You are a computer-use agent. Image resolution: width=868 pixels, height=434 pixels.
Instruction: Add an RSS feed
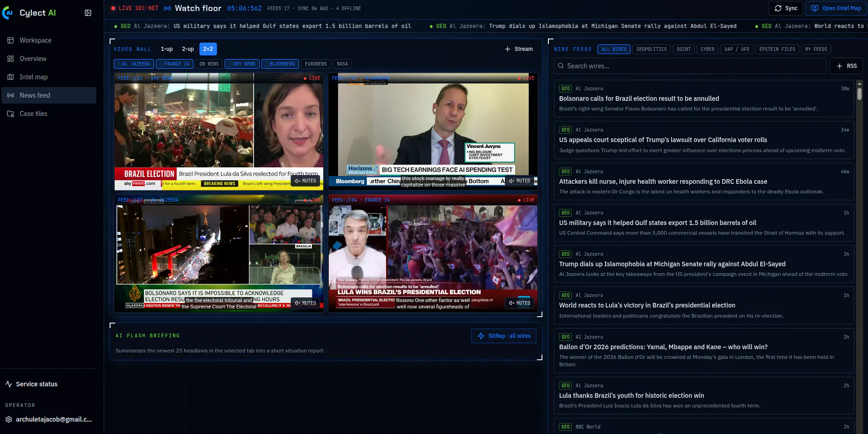(846, 66)
